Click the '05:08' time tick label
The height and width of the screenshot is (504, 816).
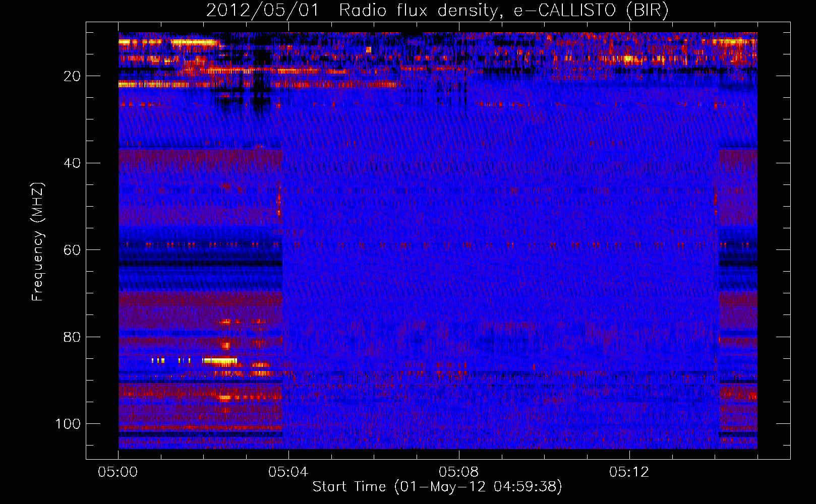point(459,472)
